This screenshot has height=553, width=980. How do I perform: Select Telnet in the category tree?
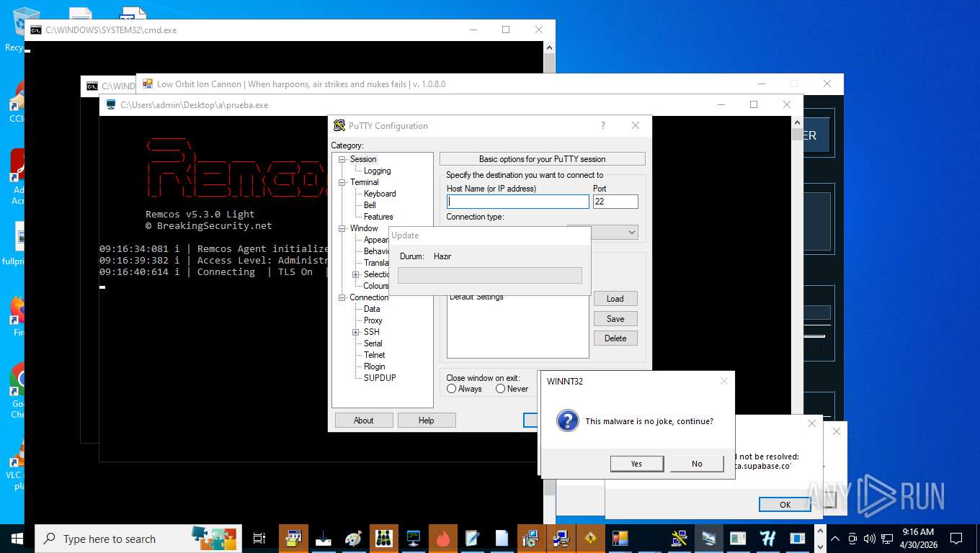[x=375, y=355]
